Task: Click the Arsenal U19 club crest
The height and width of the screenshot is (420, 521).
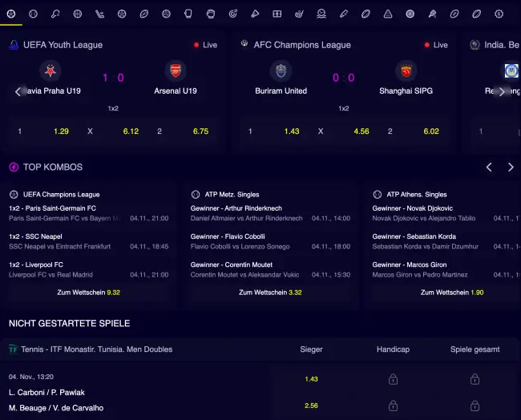Action: click(175, 71)
